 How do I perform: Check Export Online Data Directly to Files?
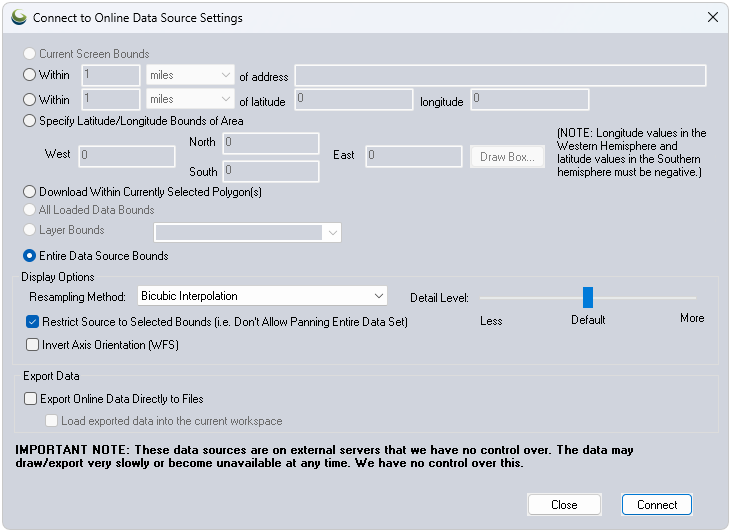[31, 399]
